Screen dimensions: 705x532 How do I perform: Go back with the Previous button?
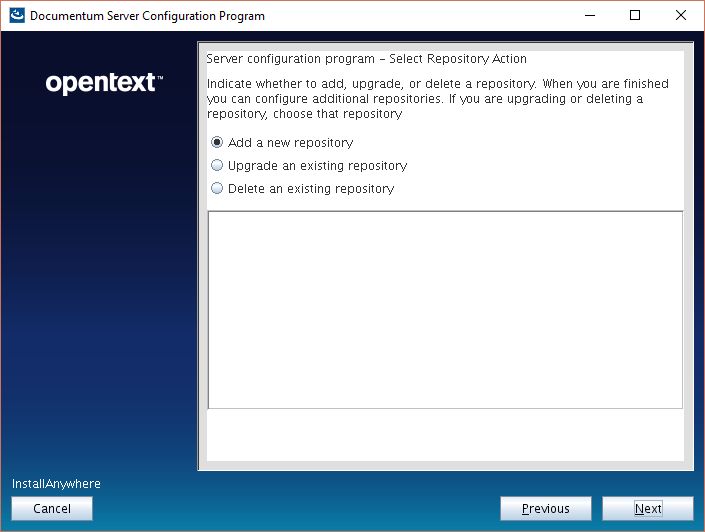coord(545,509)
